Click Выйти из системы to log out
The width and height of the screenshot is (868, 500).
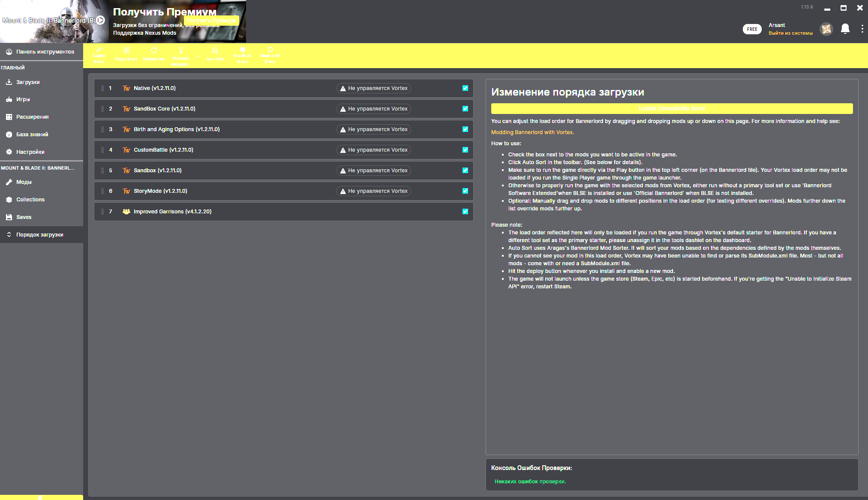pos(790,33)
